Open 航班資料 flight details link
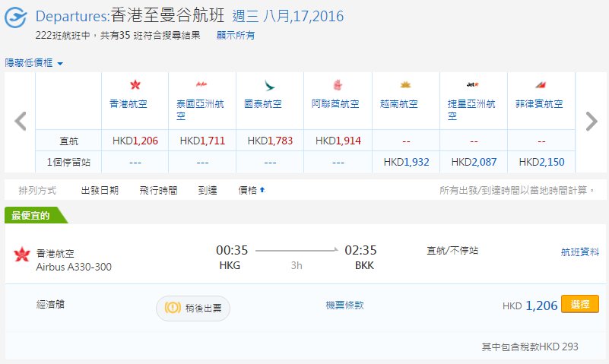This screenshot has height=364, width=609. point(580,252)
